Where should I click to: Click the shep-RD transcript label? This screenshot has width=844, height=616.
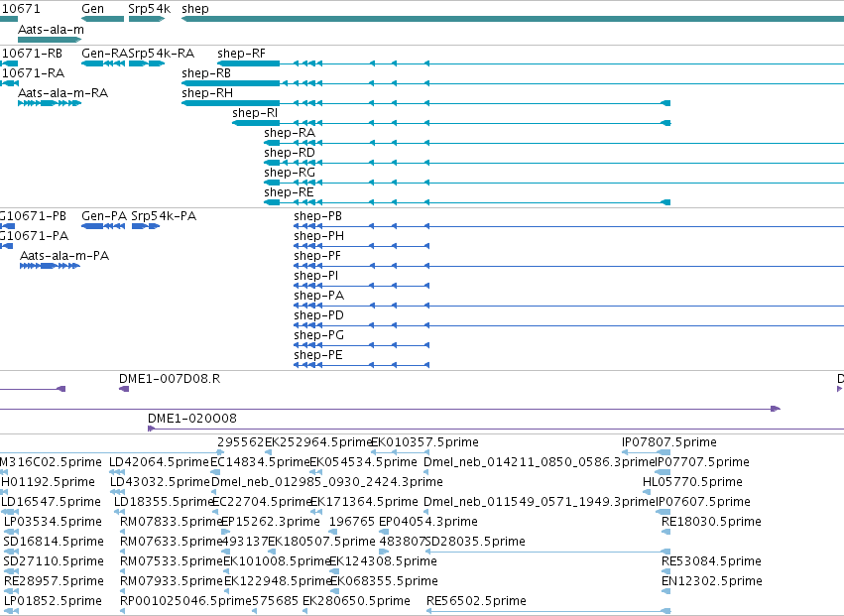point(290,153)
